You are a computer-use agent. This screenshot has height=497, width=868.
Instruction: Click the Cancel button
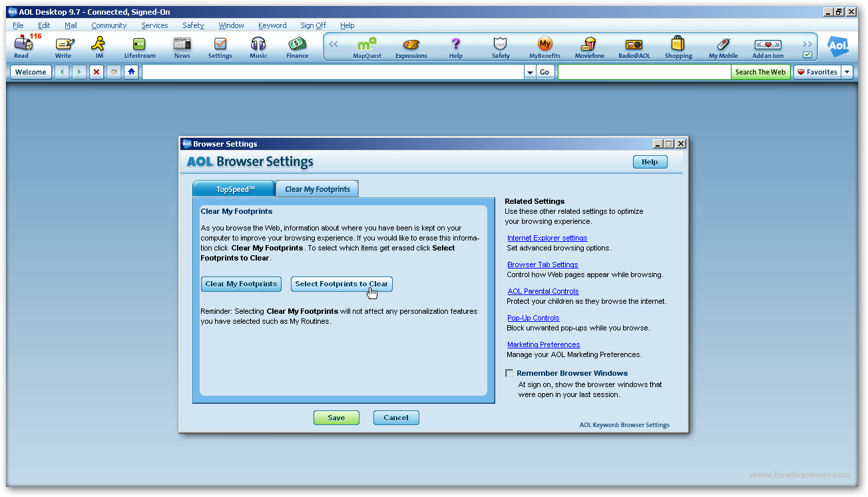[396, 418]
